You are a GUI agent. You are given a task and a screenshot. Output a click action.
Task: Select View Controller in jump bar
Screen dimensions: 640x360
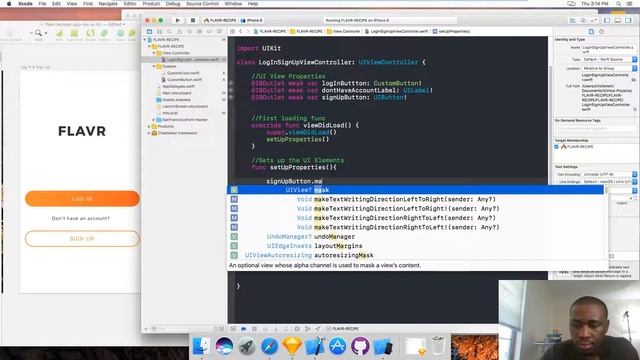point(344,31)
